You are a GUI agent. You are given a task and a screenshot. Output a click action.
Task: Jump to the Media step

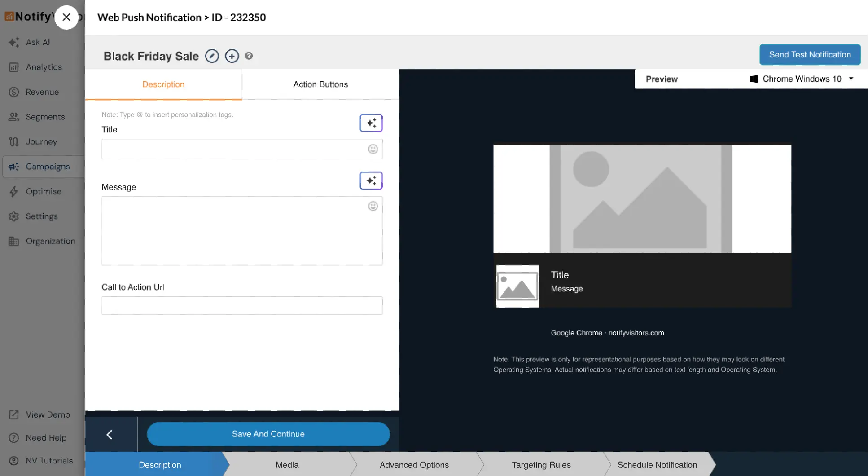287,465
